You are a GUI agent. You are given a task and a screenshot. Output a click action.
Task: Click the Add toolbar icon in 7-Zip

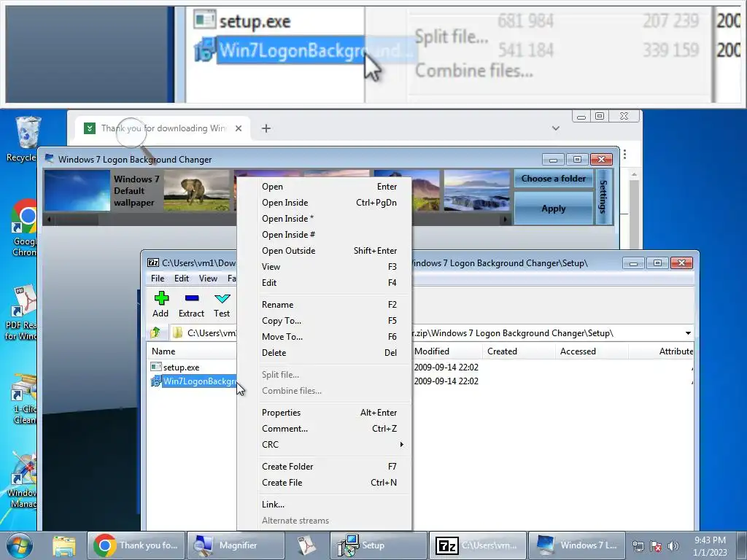(x=161, y=298)
